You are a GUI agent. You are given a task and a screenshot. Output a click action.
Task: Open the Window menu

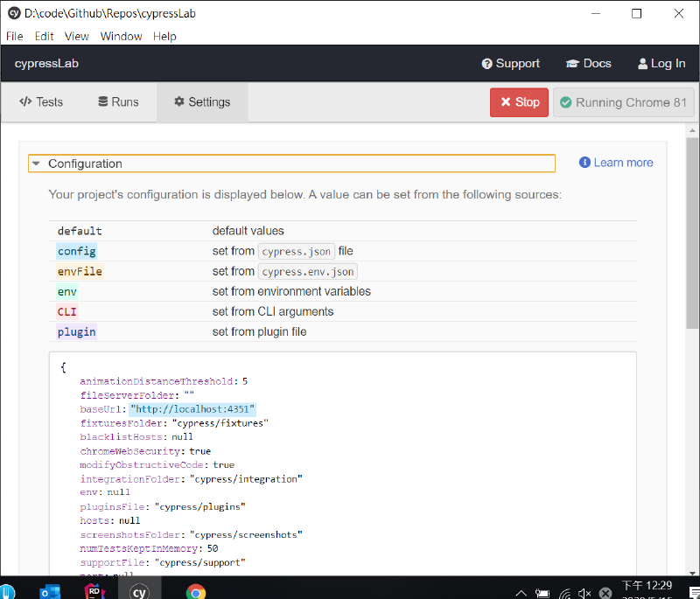121,36
